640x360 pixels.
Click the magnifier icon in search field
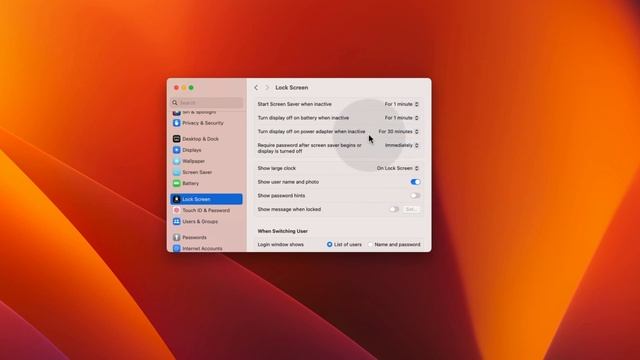point(175,102)
